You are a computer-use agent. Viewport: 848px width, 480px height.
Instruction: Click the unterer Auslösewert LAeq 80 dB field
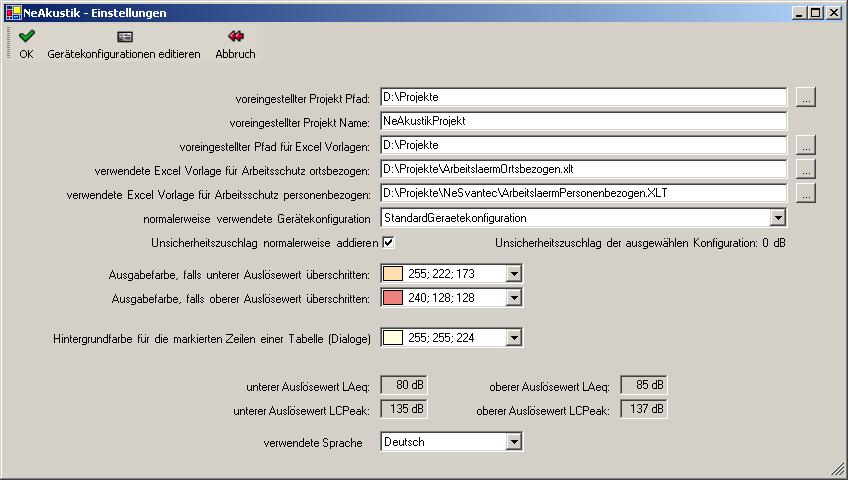(x=406, y=385)
